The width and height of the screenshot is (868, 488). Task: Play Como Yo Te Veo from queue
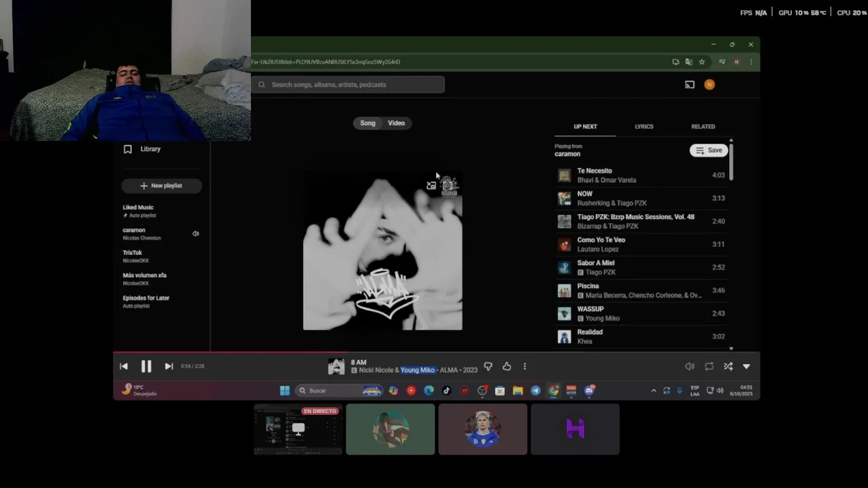641,245
